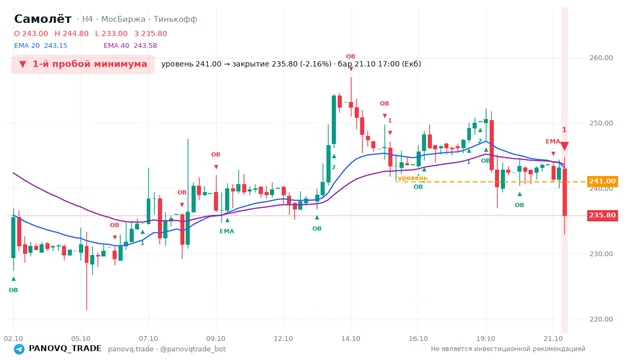This screenshot has width=640, height=360.
Task: Click the 09.10 date axis label
Action: [216, 339]
